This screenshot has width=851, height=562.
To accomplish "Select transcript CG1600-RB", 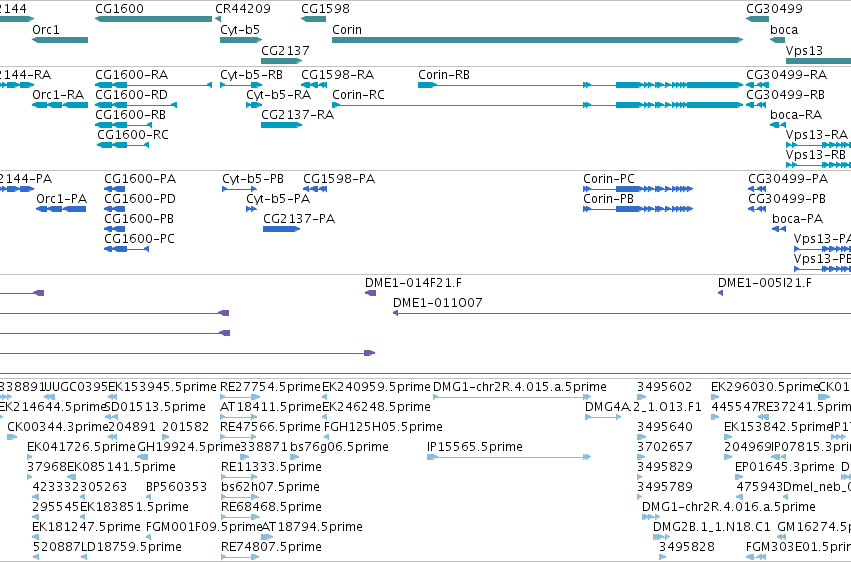I will point(124,125).
